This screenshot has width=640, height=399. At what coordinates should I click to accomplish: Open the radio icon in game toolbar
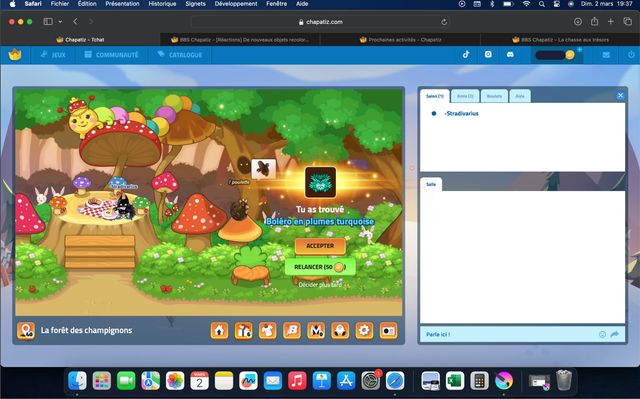[x=388, y=330]
